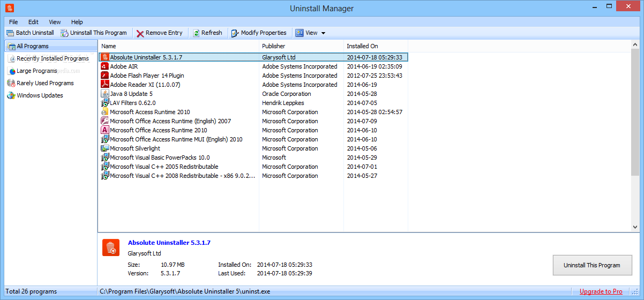Screen dimensions: 644x300
Task: Click the Upgrade to Pro link
Action: pos(601,291)
